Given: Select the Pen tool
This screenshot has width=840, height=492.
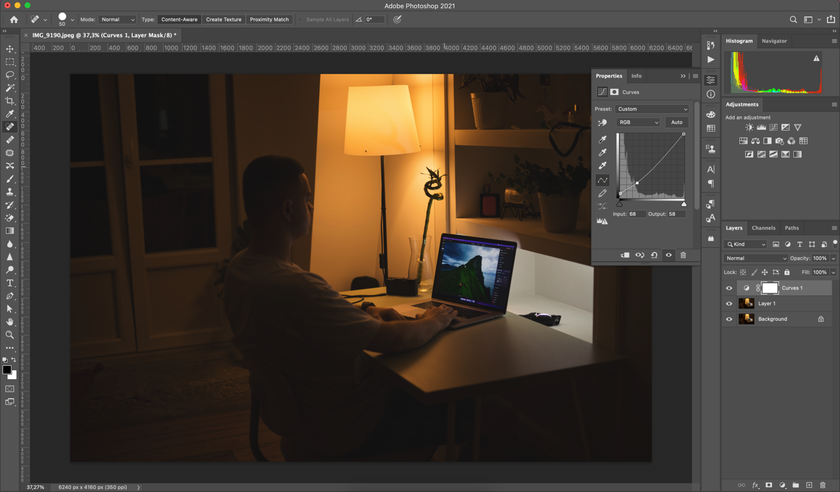Looking at the screenshot, I should [x=10, y=295].
